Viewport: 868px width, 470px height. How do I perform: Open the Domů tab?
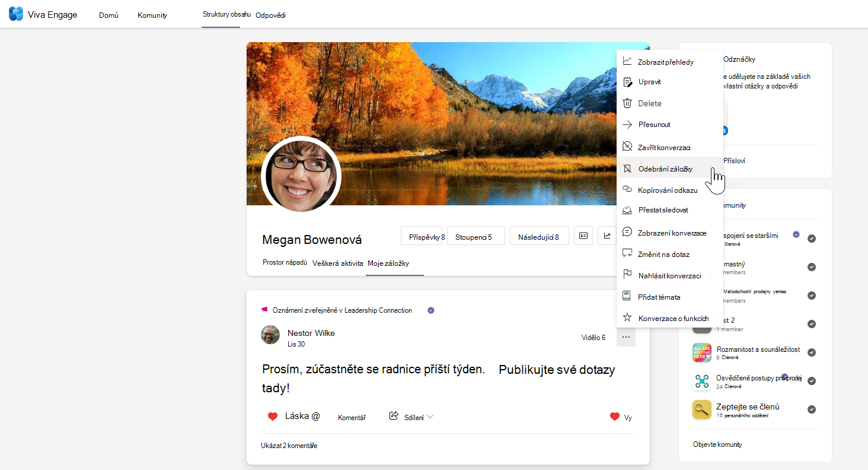pos(108,15)
